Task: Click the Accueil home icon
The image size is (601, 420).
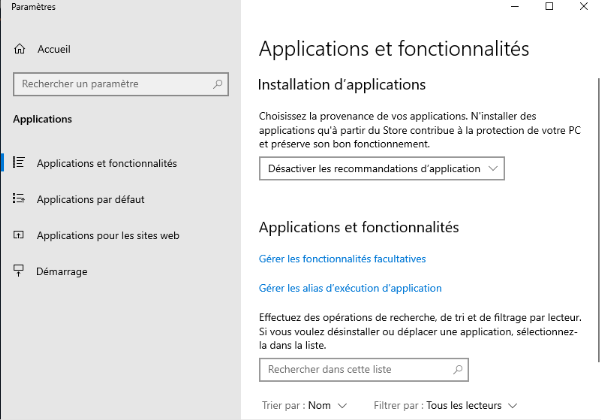Action: 19,49
